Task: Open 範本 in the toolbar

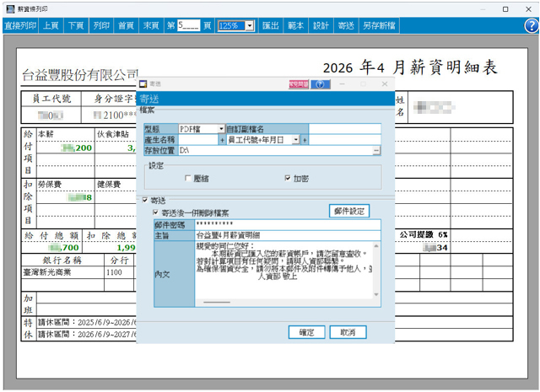Action: 296,26
